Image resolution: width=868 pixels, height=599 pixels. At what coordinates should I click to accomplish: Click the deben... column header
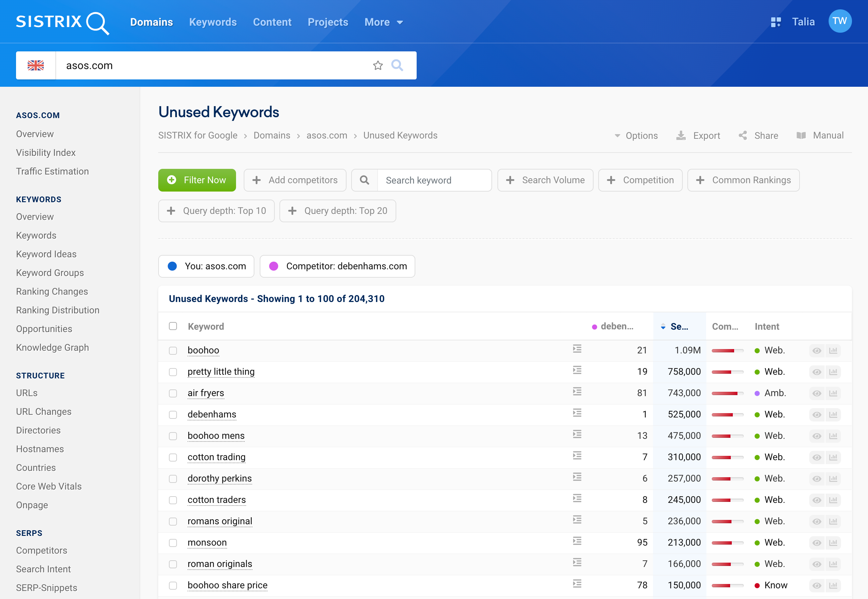coord(613,326)
